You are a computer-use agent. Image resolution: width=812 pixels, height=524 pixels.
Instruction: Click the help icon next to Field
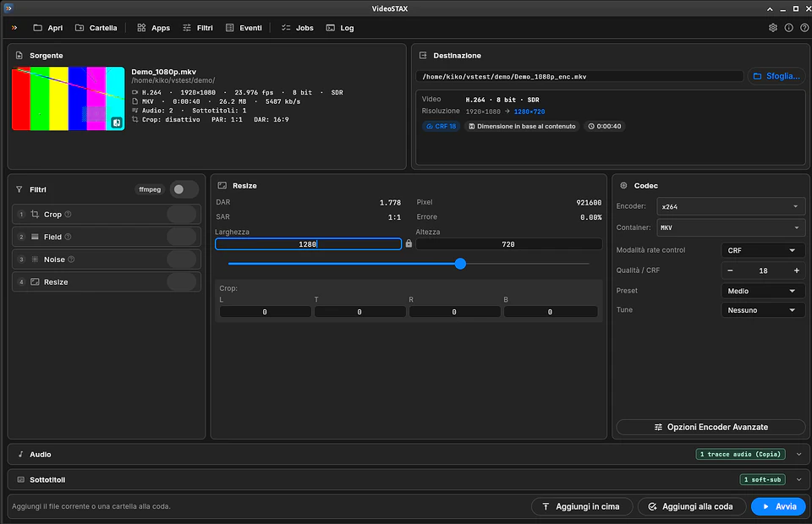pos(68,237)
